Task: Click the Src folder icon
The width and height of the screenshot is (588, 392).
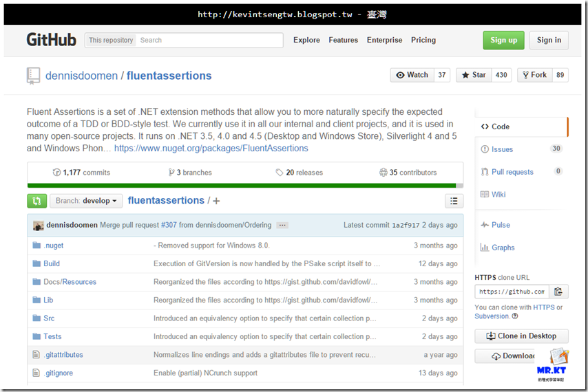Action: tap(36, 318)
